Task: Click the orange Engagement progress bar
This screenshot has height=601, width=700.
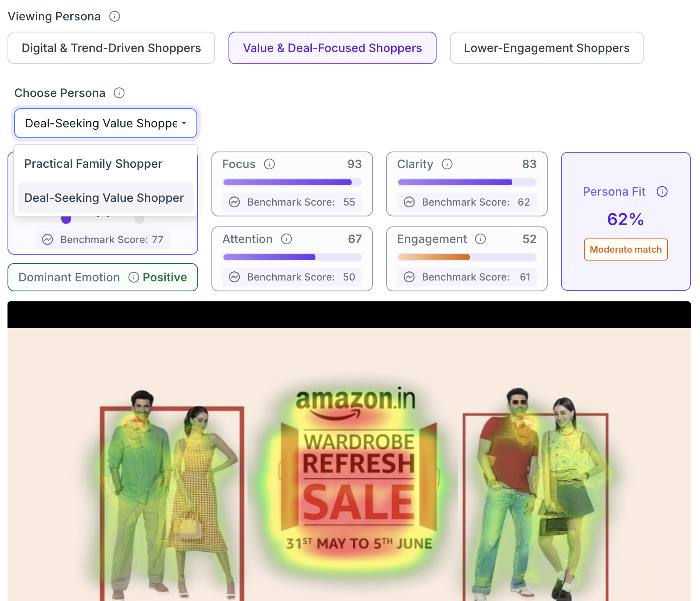Action: point(467,257)
